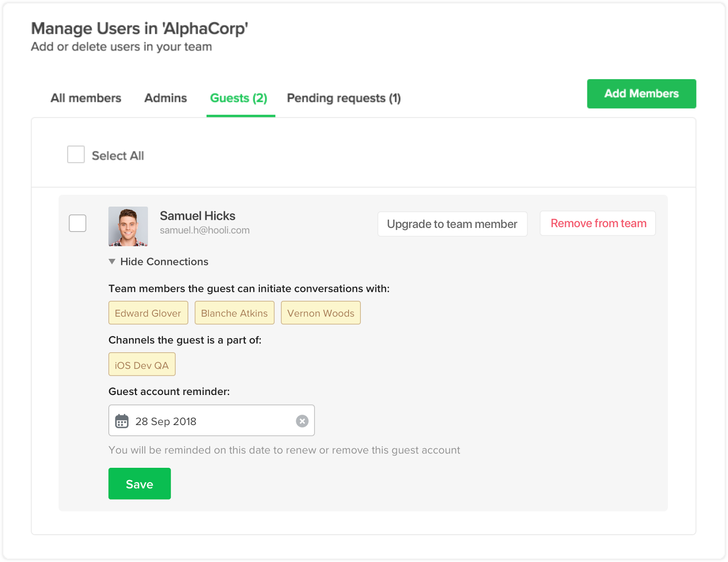Click the reminder help text below date field
The height and width of the screenshot is (562, 728).
click(x=284, y=450)
